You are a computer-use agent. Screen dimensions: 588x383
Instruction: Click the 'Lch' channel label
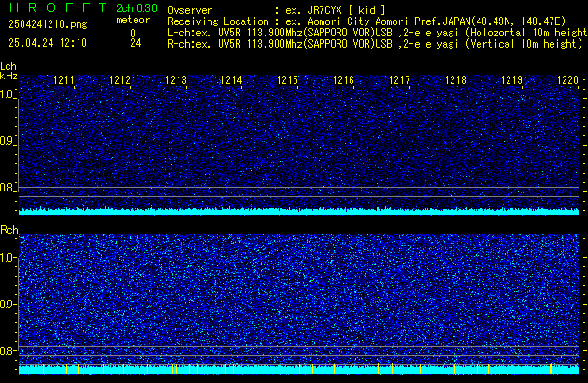pos(8,66)
